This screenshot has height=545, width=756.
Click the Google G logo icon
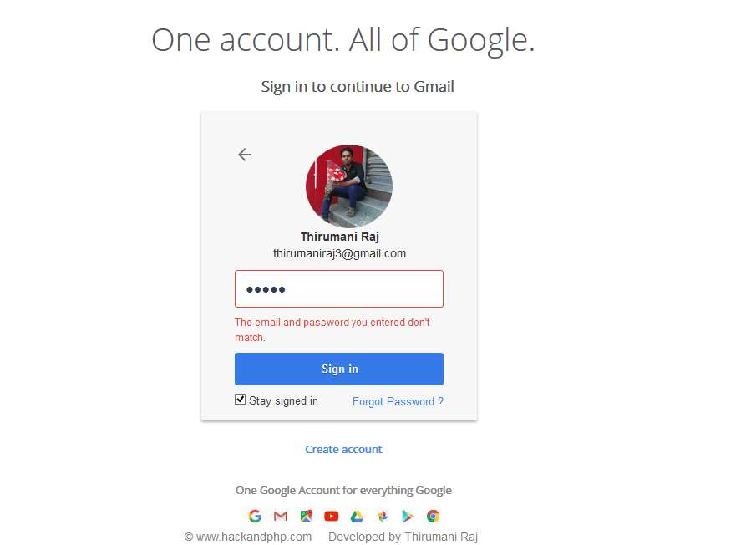click(255, 516)
